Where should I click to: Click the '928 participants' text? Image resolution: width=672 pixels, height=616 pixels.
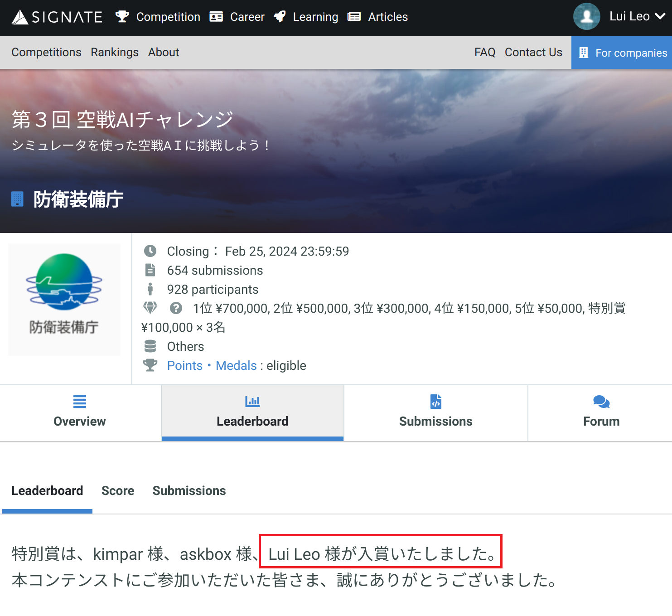(x=213, y=289)
